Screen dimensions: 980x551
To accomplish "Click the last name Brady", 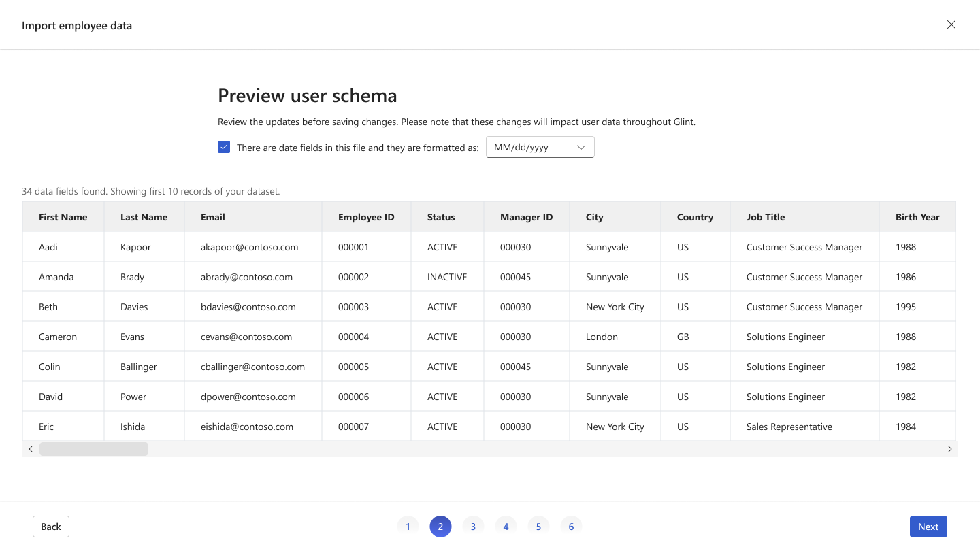I will tap(133, 277).
